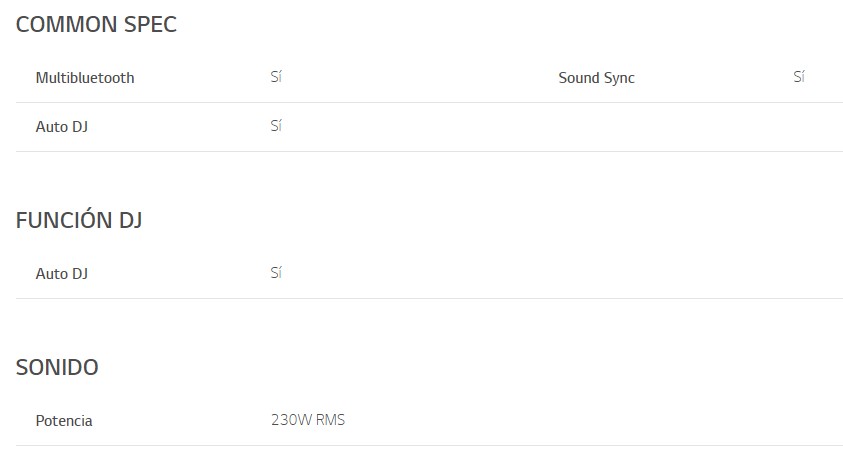Click the Sí value beside Multibluetooth
Screen dimensions: 843x458
coord(276,77)
